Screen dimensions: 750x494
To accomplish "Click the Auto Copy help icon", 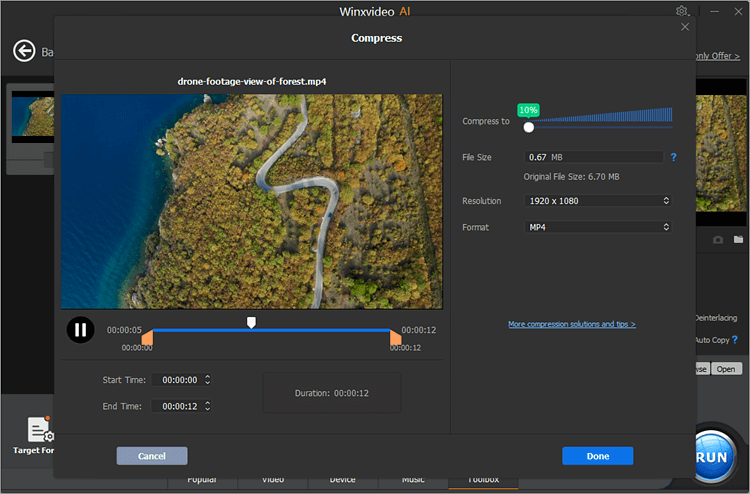I will pos(735,340).
